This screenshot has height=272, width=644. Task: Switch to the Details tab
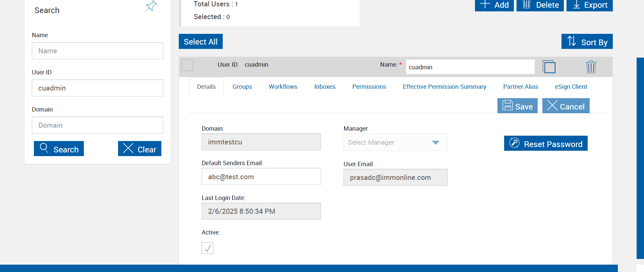point(206,87)
